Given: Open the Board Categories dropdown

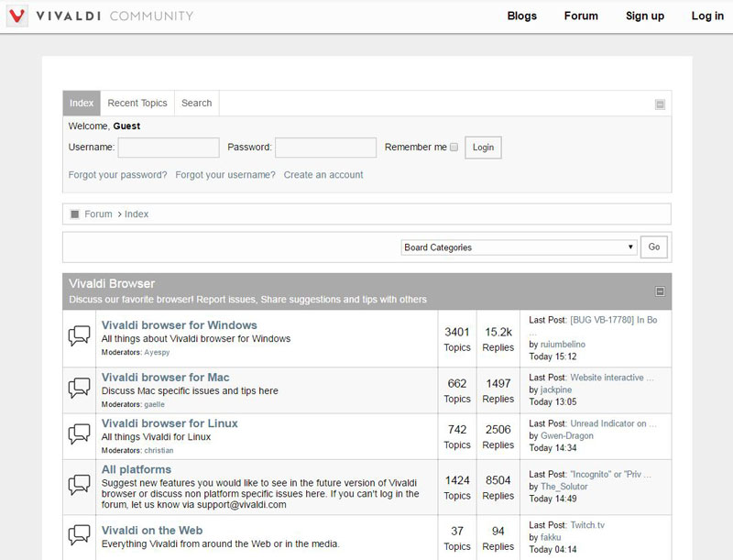Looking at the screenshot, I should click(519, 247).
